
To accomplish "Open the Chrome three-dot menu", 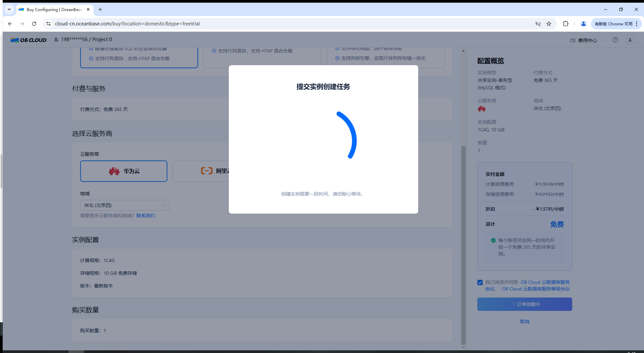I will (637, 24).
